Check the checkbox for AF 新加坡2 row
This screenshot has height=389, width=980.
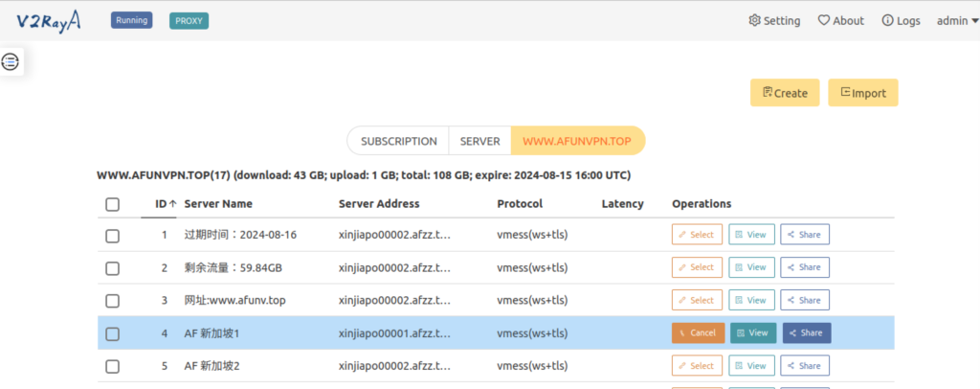113,367
